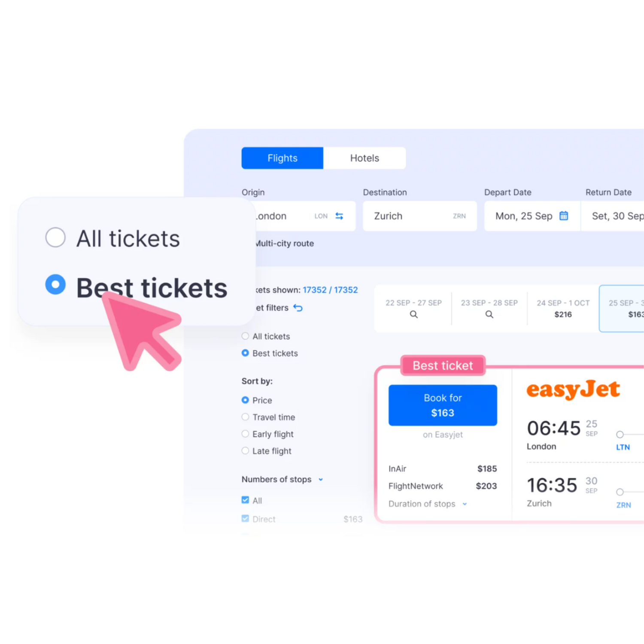Open the depart date calendar icon
Image resolution: width=644 pixels, height=644 pixels.
(x=564, y=216)
